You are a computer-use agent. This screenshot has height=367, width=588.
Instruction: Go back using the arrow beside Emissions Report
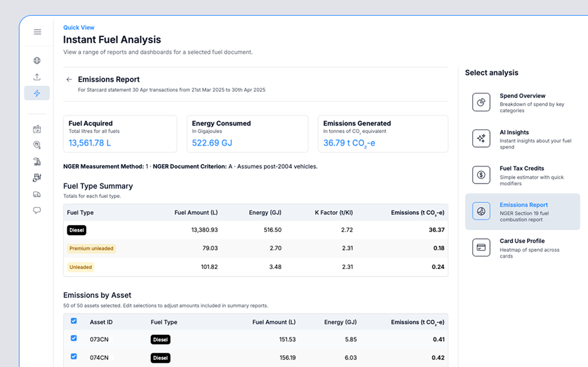click(x=69, y=80)
